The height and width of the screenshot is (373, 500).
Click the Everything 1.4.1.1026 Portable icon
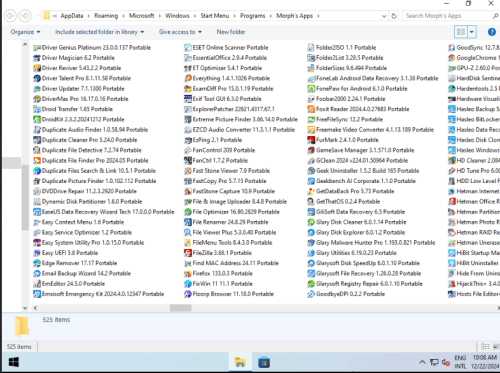click(188, 78)
